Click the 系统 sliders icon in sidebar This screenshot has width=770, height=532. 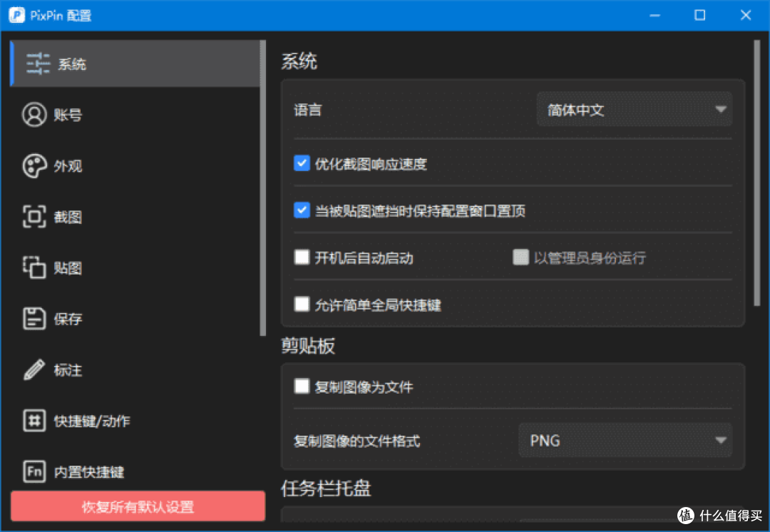(38, 64)
